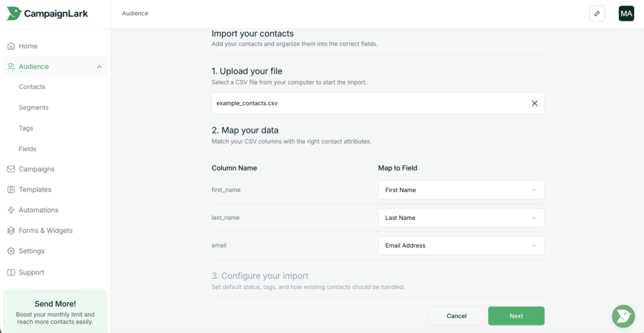Open the First Name mapping dropdown
The image size is (644, 333).
click(460, 190)
